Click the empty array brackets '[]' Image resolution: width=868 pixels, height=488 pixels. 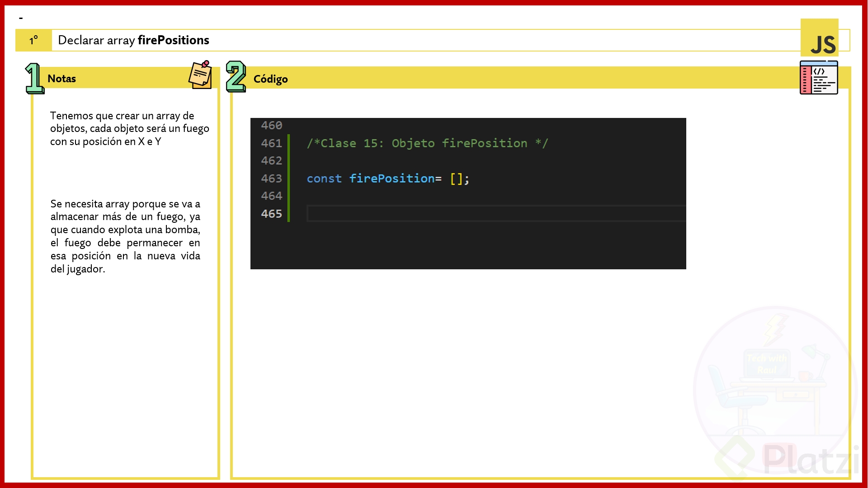click(457, 179)
